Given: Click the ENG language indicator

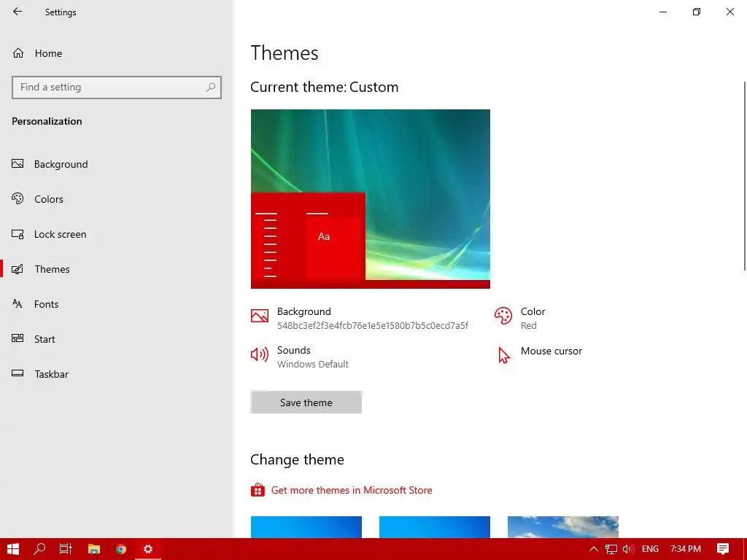Looking at the screenshot, I should point(650,549).
